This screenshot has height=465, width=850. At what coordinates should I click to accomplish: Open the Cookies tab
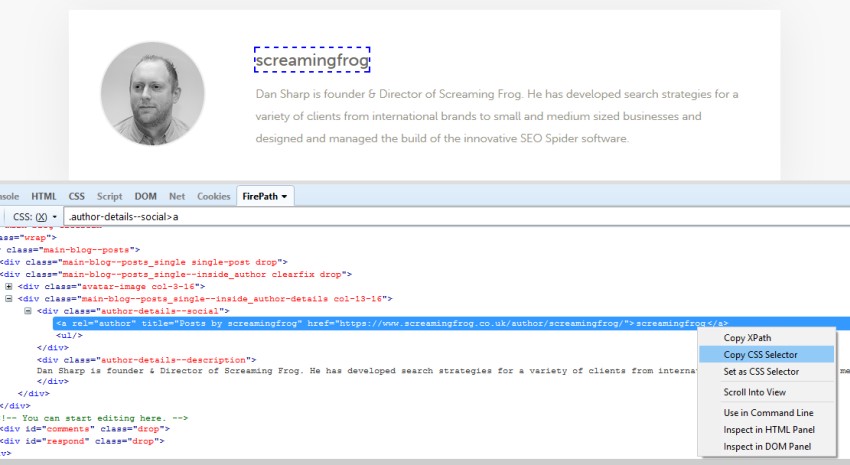click(214, 196)
